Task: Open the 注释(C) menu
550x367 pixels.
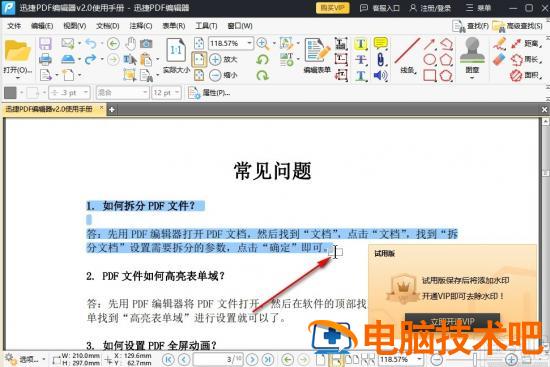Action: [x=141, y=26]
